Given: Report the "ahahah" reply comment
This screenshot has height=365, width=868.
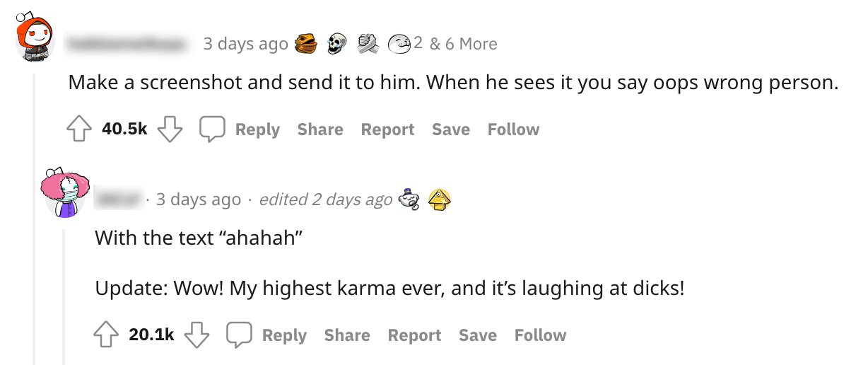Looking at the screenshot, I should [414, 335].
